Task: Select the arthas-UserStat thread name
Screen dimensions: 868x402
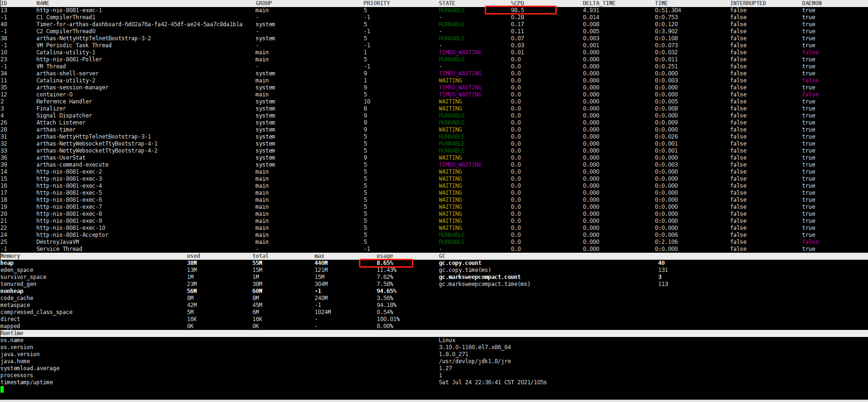Action: [x=61, y=158]
